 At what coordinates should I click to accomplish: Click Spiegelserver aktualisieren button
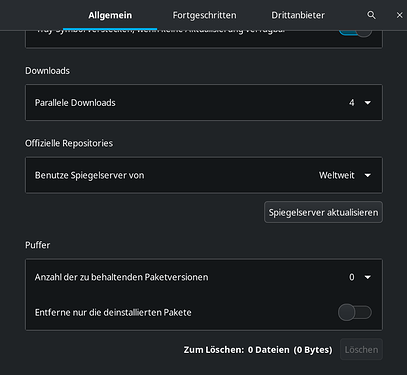point(323,212)
